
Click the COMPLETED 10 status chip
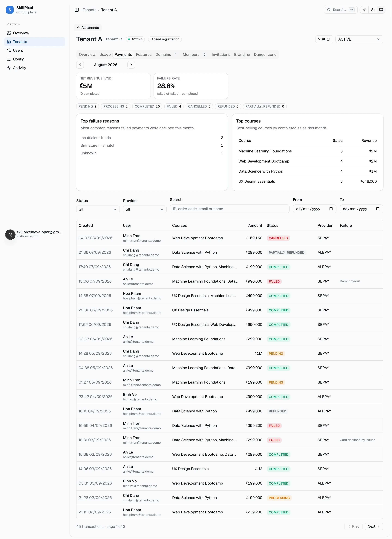[147, 106]
